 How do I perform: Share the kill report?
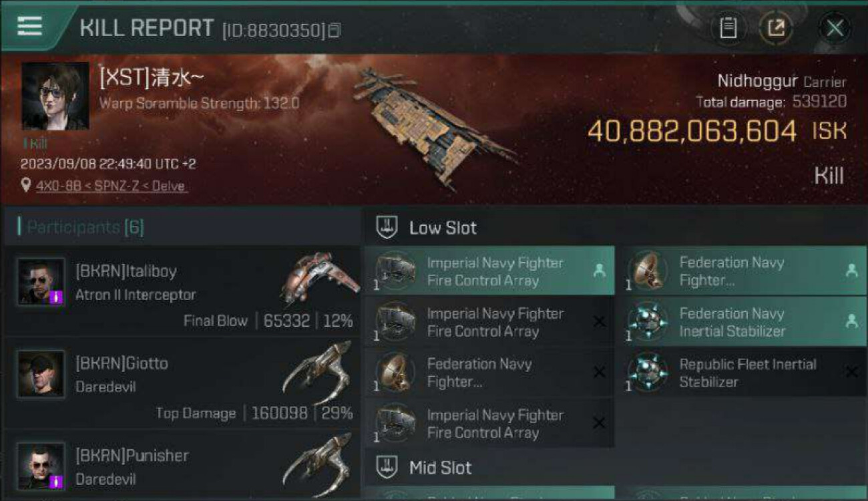pyautogui.click(x=776, y=28)
